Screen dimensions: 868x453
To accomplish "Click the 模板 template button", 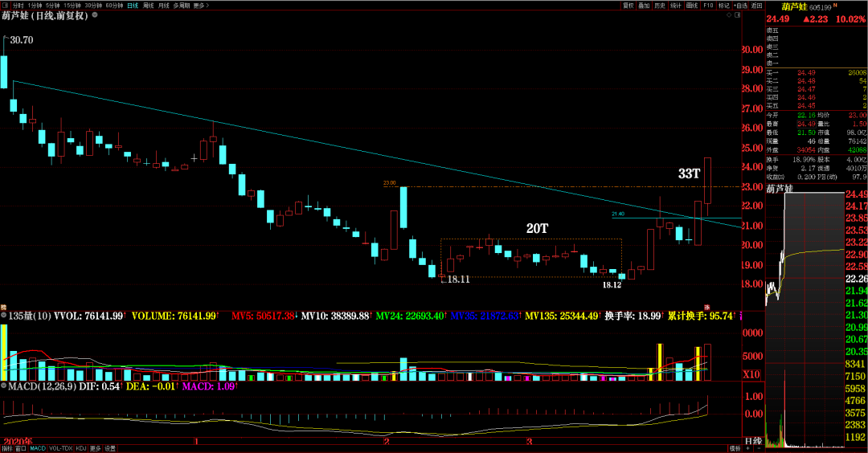I will (735, 448).
